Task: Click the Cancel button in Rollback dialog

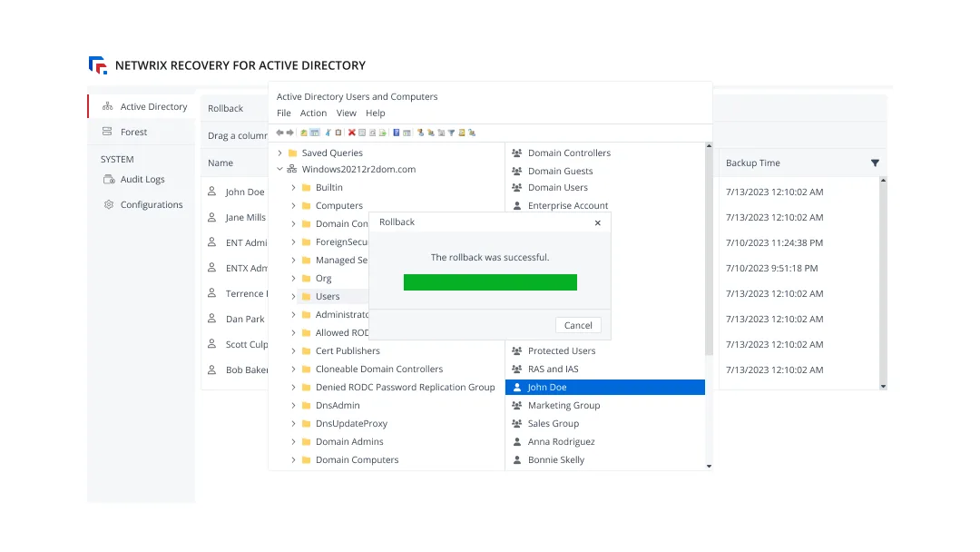Action: pyautogui.click(x=578, y=325)
